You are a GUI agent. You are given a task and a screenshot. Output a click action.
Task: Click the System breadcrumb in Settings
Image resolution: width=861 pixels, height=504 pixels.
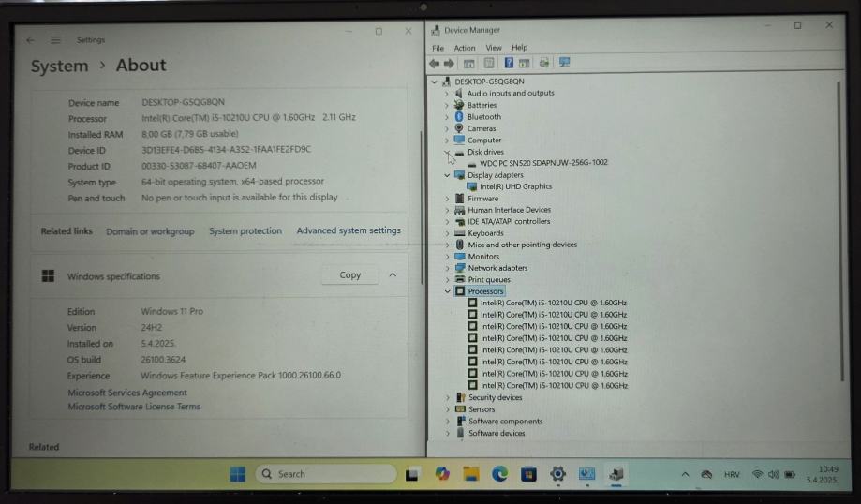point(59,67)
